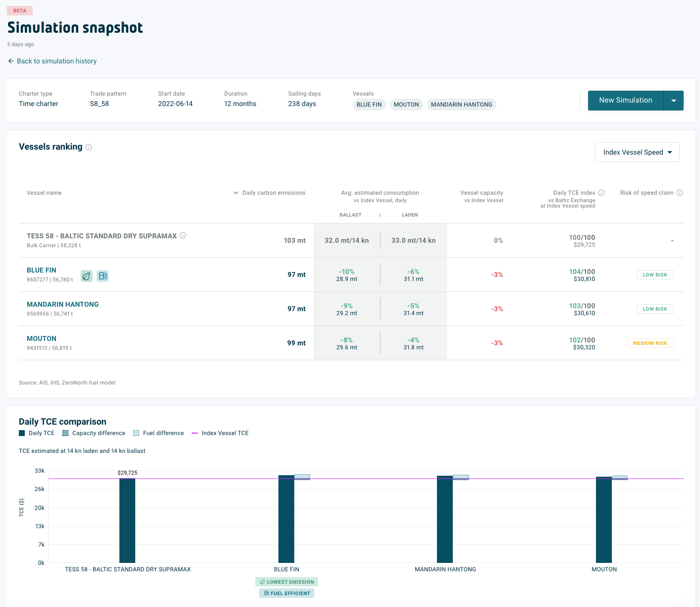
Task: Open the Index Vessel Speed dropdown
Action: 637,152
